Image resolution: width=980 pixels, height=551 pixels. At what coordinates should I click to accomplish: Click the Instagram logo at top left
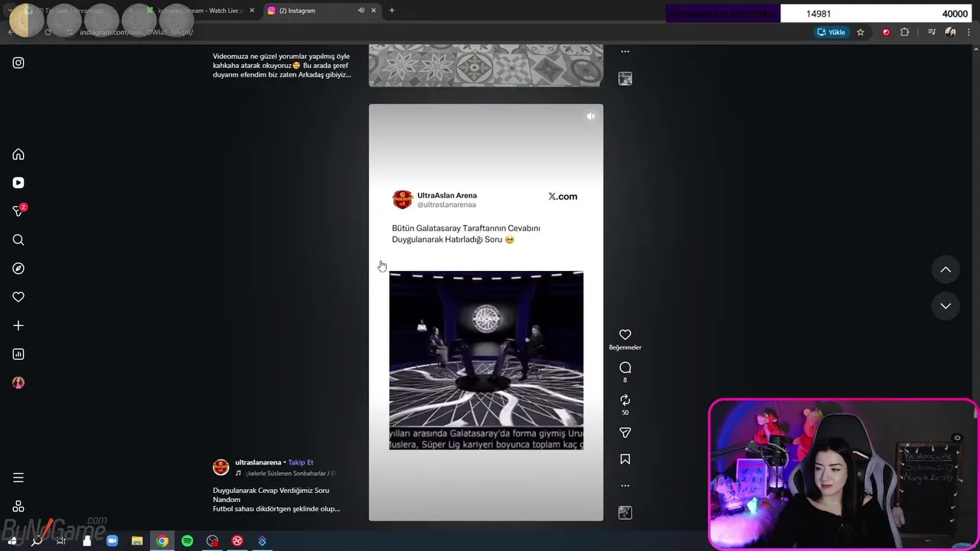[x=18, y=63]
